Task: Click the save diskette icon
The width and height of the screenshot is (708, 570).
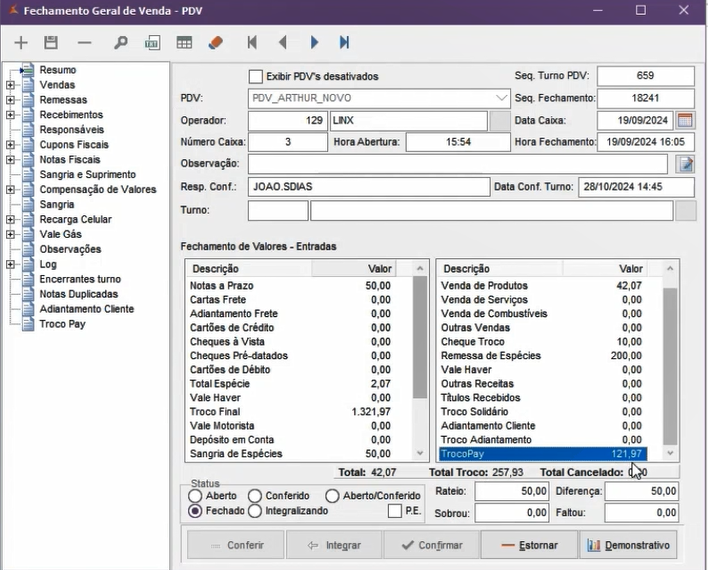Action: pyautogui.click(x=51, y=43)
